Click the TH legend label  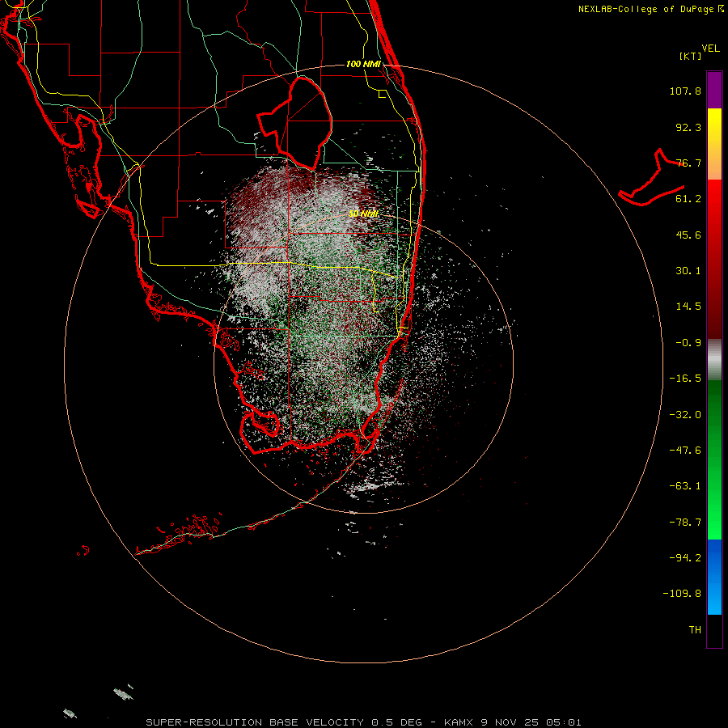pyautogui.click(x=695, y=629)
